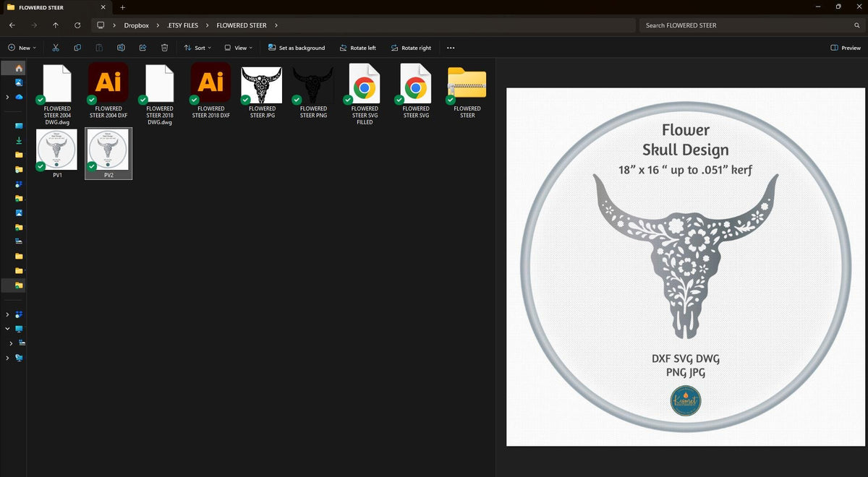This screenshot has height=477, width=868.
Task: Click FLOWERED STEER in address breadcrumb
Action: pos(242,25)
